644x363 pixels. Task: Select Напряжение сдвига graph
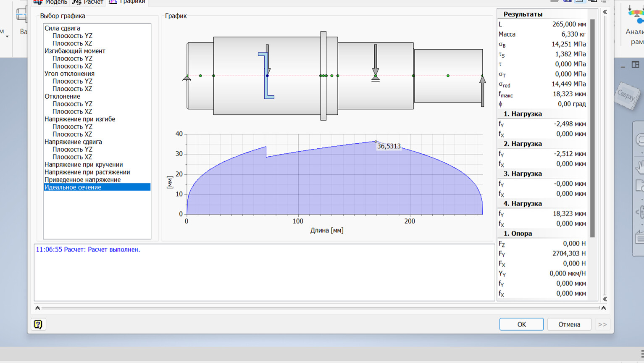(x=73, y=142)
